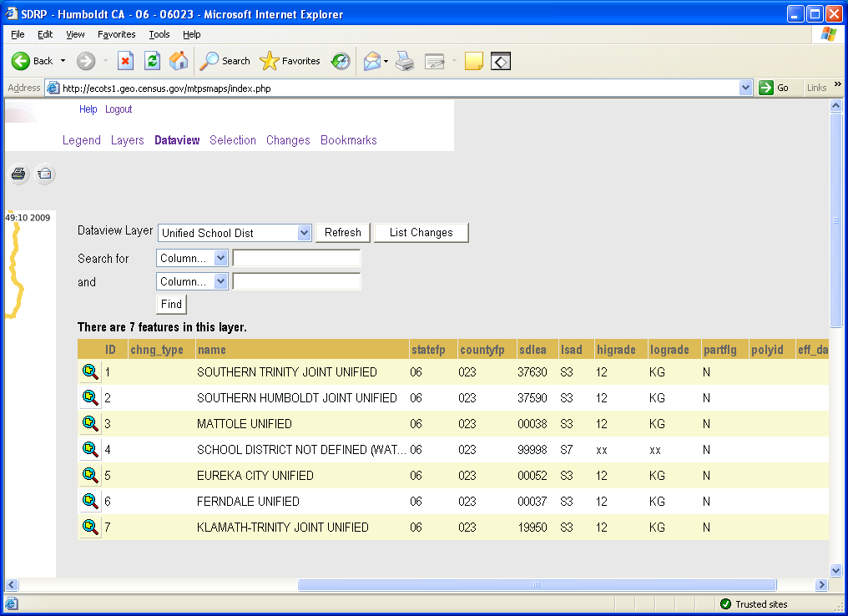Zoom to Mattole Unified row feature
This screenshot has height=616, width=848.
coord(90,424)
